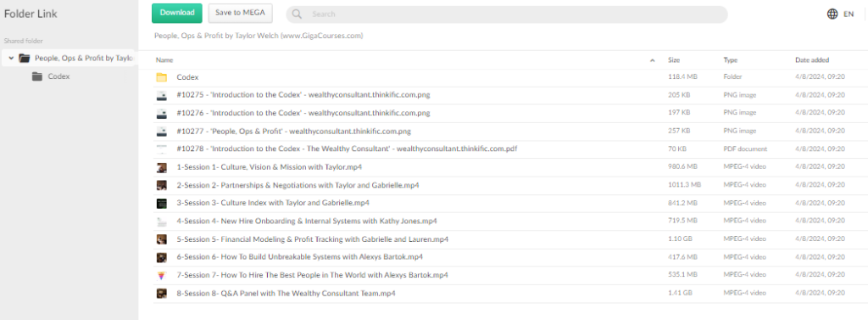Sort by the Size column header
The image size is (868, 320).
674,60
